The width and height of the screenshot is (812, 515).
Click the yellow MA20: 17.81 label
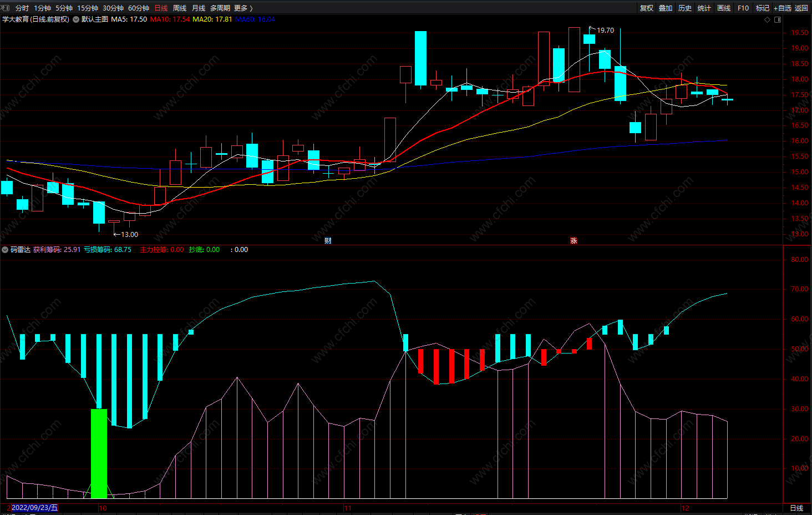212,19
